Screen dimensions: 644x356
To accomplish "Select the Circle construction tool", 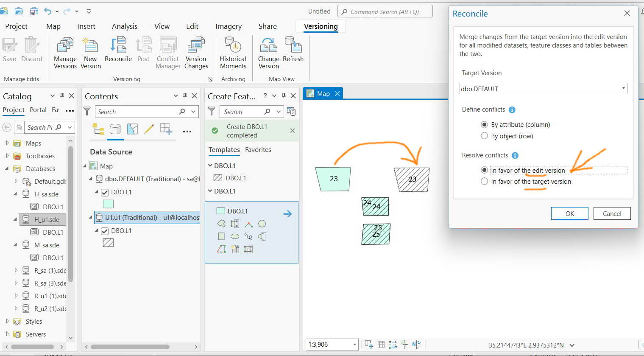I will pos(262,224).
